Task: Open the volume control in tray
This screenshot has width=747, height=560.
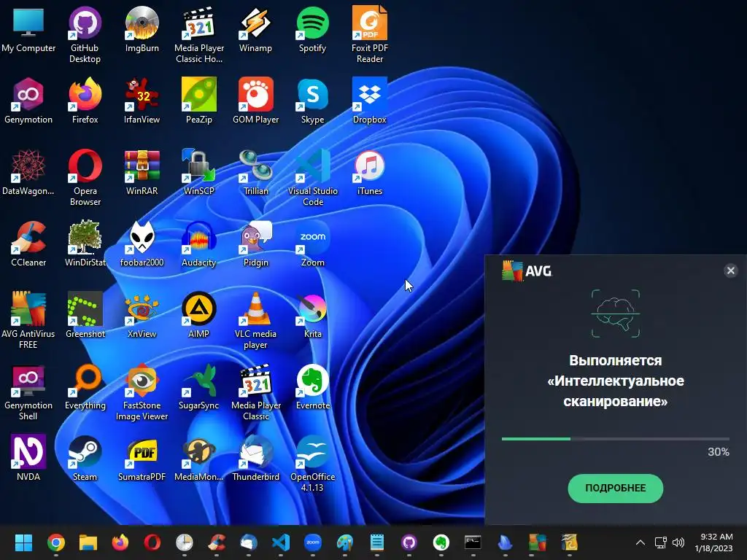Action: tap(678, 542)
